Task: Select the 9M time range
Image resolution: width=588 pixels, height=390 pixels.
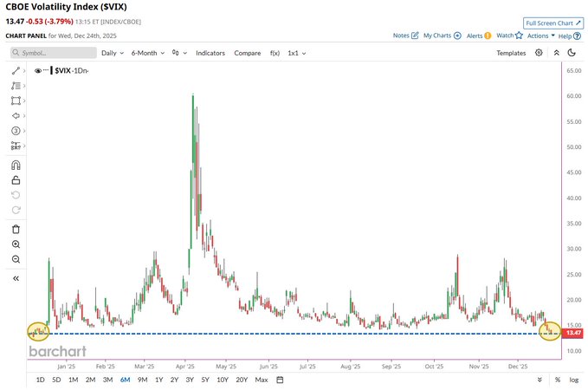Action: (142, 380)
